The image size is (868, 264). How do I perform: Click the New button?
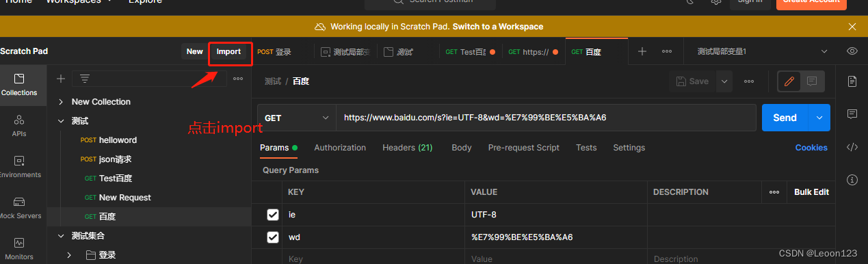(195, 51)
